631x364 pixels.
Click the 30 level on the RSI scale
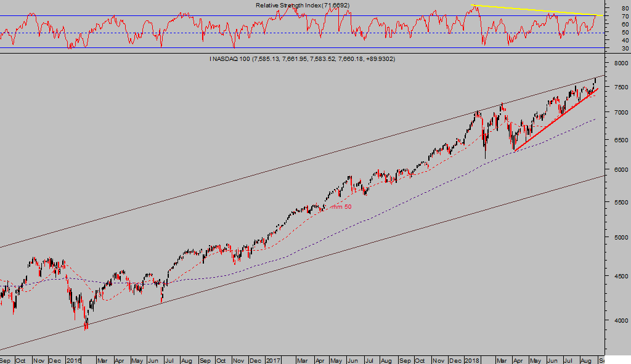[624, 48]
